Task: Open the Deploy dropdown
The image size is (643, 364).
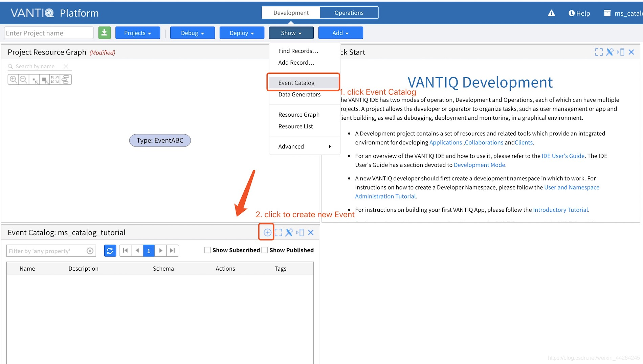Action: point(242,33)
